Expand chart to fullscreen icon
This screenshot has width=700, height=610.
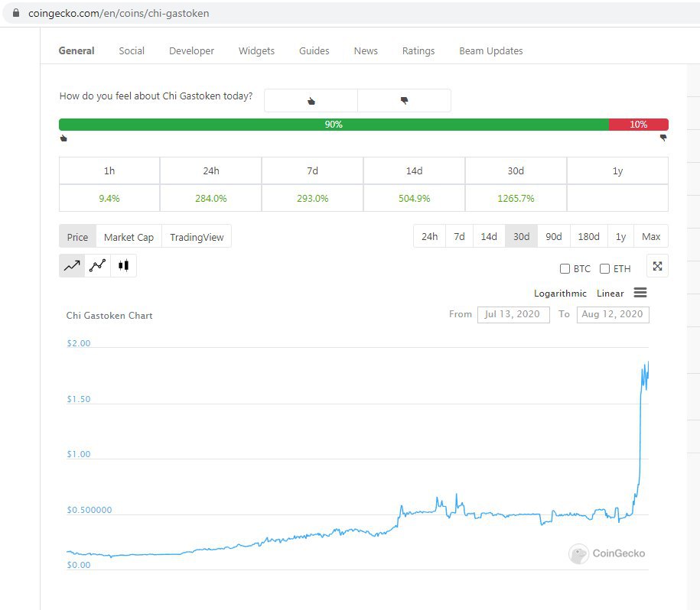657,266
